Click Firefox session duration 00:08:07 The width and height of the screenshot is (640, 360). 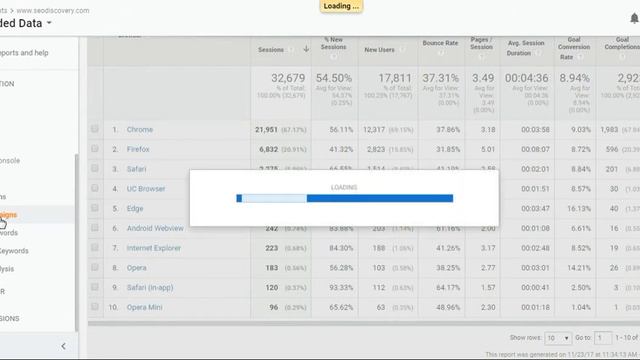[x=535, y=149]
